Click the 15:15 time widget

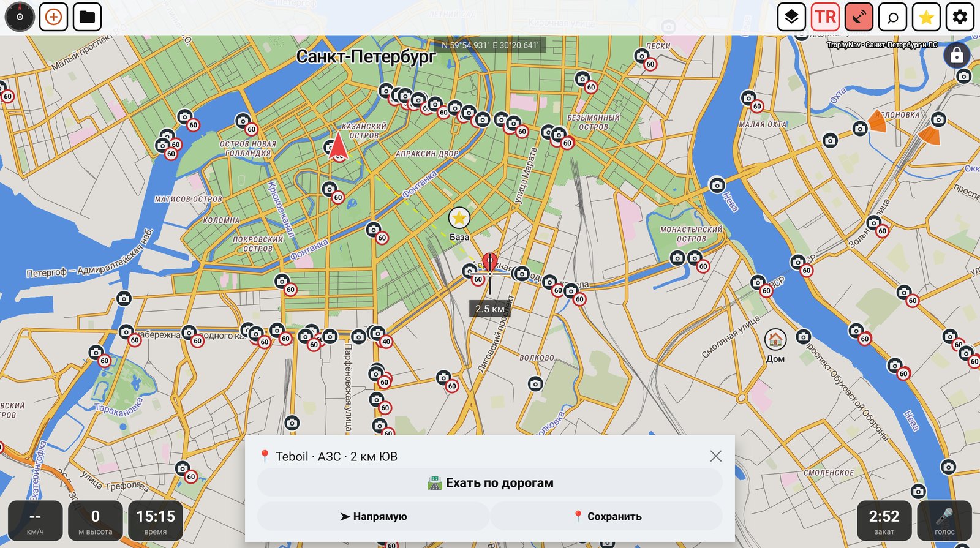pos(156,520)
